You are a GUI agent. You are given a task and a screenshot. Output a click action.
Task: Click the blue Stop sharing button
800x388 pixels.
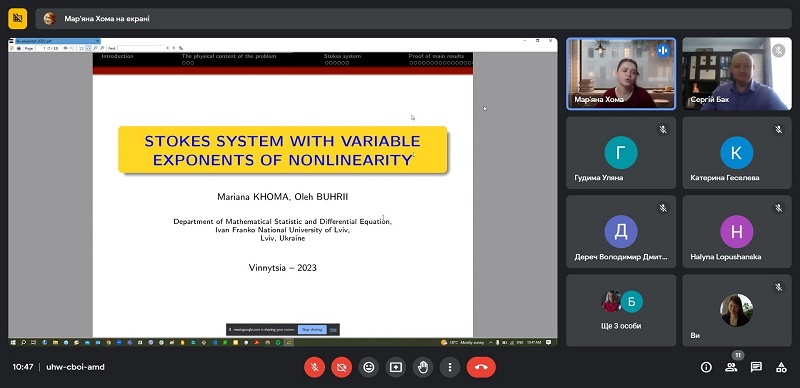click(312, 330)
